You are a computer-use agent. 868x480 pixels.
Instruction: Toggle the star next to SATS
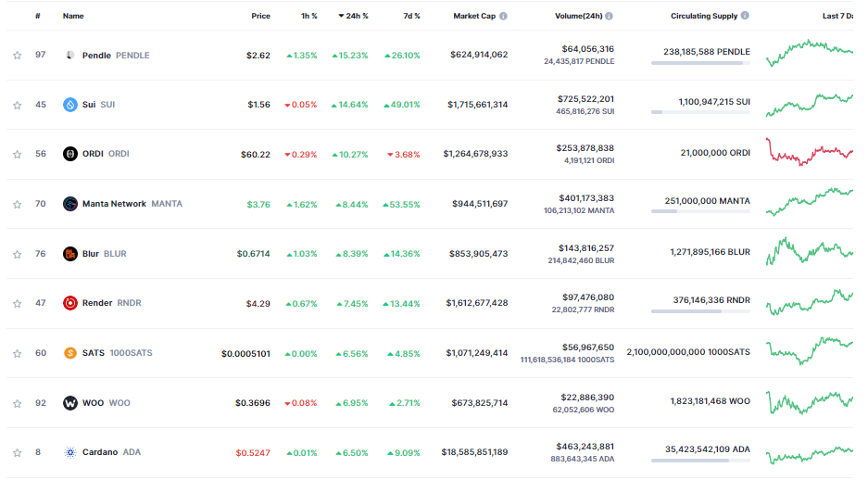pos(18,353)
